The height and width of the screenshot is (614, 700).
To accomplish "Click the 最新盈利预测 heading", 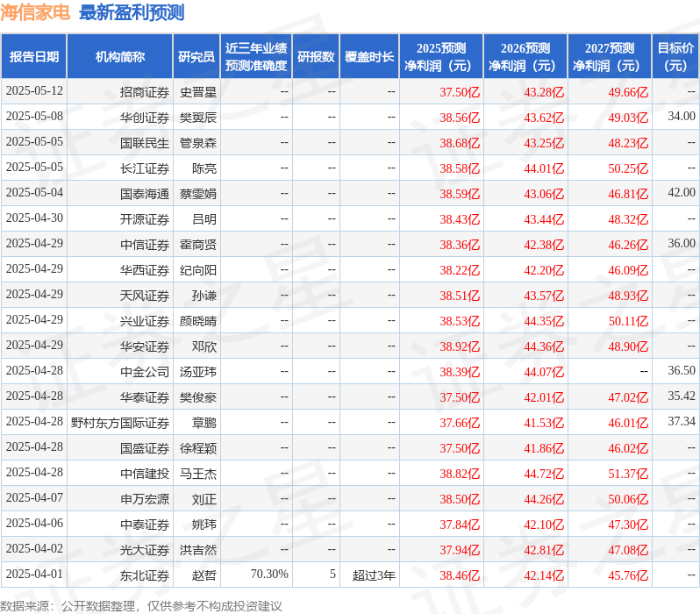I will tap(132, 12).
